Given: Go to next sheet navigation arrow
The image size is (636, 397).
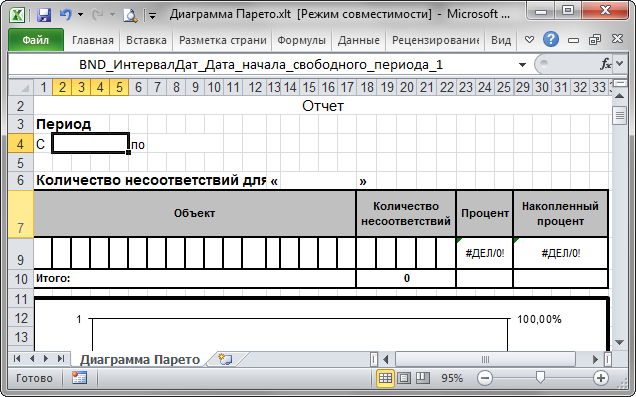Looking at the screenshot, I should coord(46,358).
